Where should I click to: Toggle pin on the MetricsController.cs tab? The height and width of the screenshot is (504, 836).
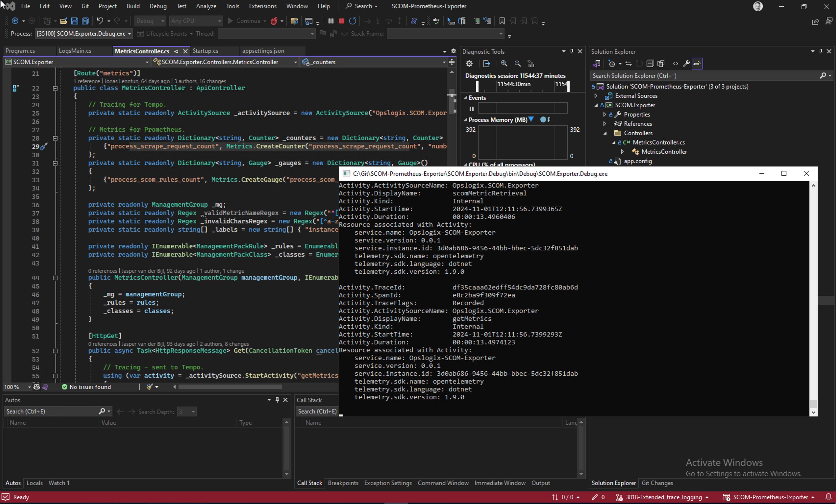pos(176,51)
